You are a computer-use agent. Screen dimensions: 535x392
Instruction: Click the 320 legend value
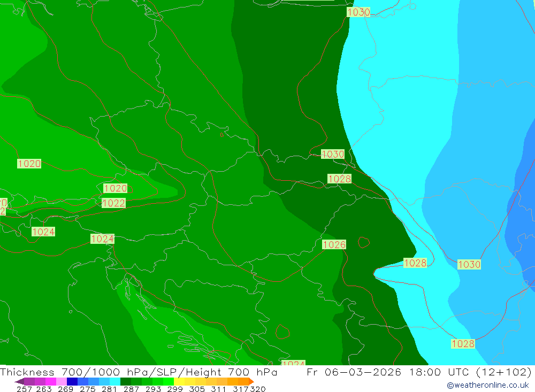click(258, 389)
